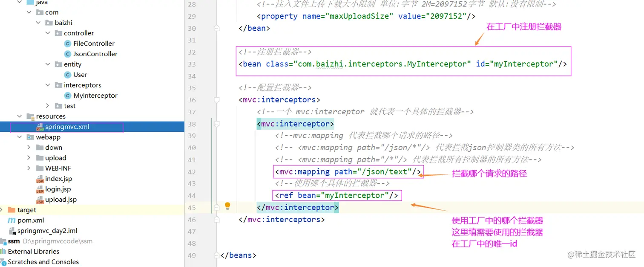Viewport: 644px width, 267px height.
Task: Collapse the resources folder node
Action: point(20,116)
